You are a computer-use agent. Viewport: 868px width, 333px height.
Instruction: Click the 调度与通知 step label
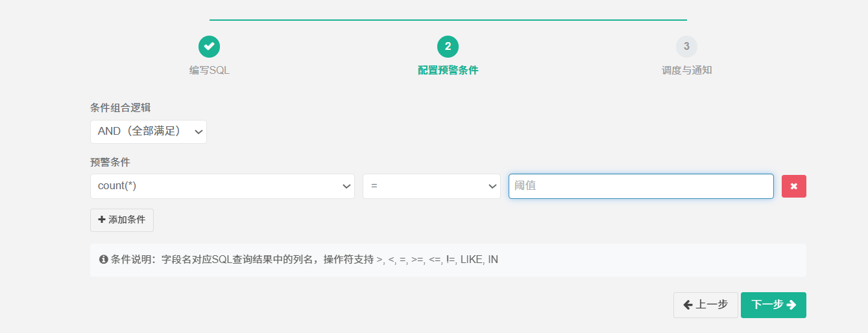[x=686, y=70]
